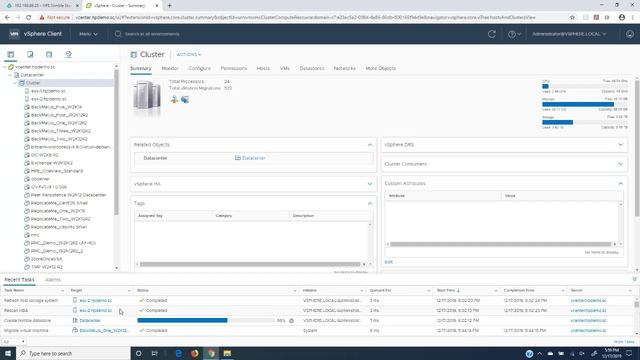The width and height of the screenshot is (640, 360).
Task: Collapse the Tags panel
Action: pyautogui.click(x=370, y=203)
